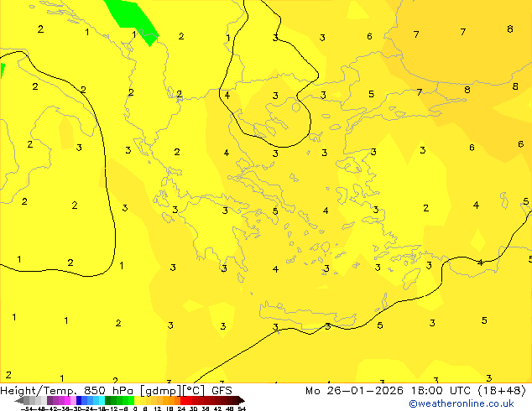
Task: Pick the bright yellow legend swatch at 0
Action: click(137, 400)
